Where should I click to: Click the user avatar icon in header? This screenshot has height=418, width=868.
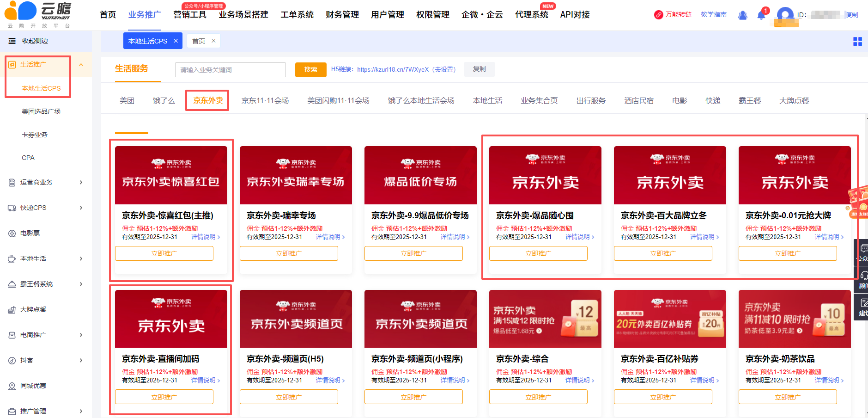point(785,15)
